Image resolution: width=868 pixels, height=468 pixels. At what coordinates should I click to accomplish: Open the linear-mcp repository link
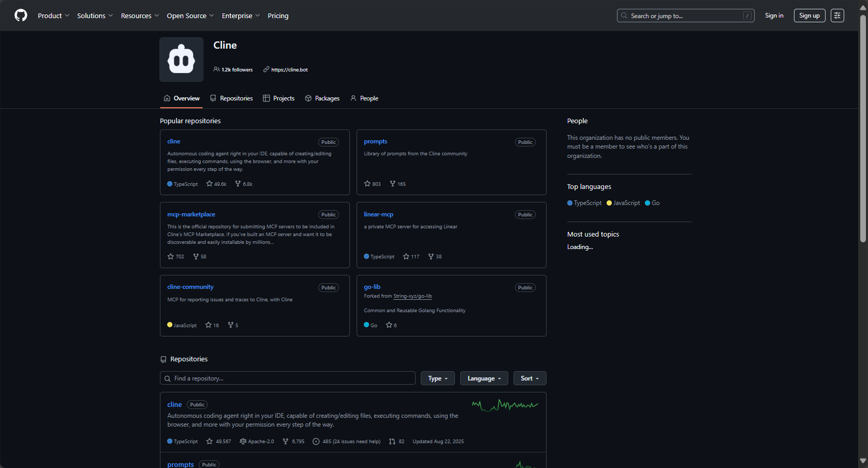coord(378,214)
